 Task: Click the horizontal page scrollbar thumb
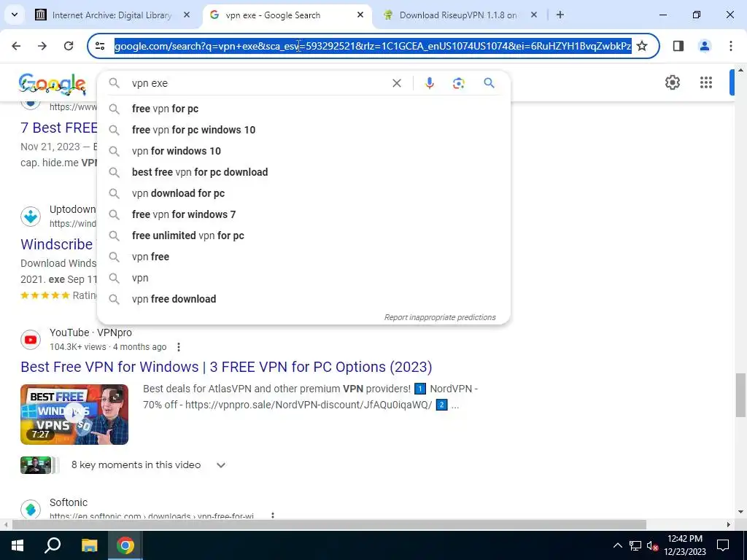click(x=329, y=524)
